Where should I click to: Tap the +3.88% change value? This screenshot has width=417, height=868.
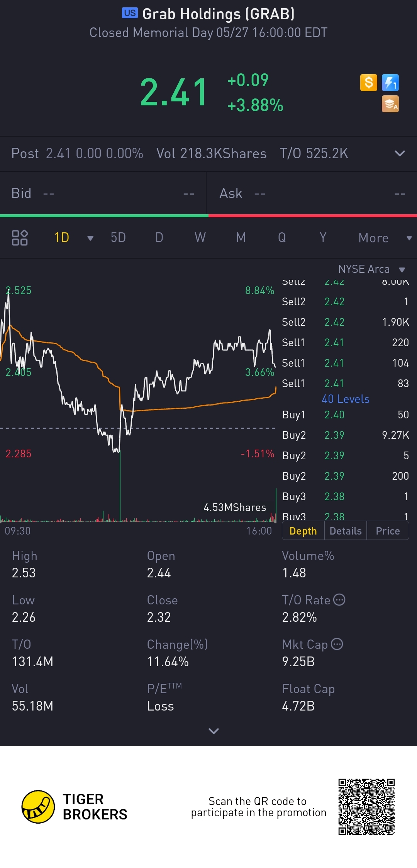(x=255, y=105)
